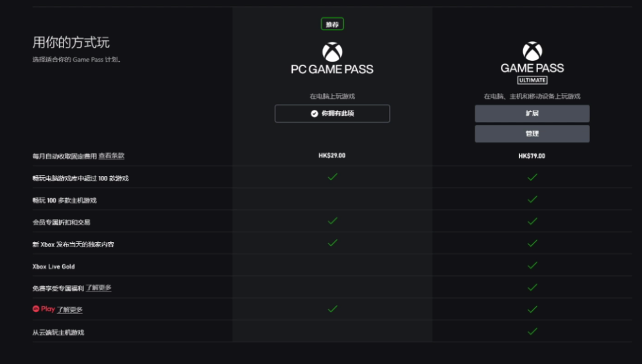Click the Xbox logo above PC Game Pass
Screen dimensions: 642x364
pyautogui.click(x=332, y=52)
